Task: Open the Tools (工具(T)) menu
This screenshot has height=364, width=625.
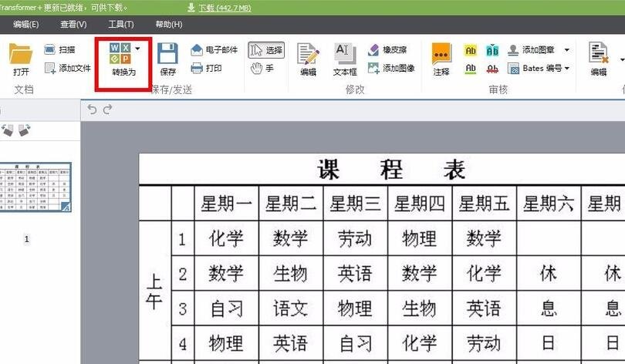Action: 121,25
